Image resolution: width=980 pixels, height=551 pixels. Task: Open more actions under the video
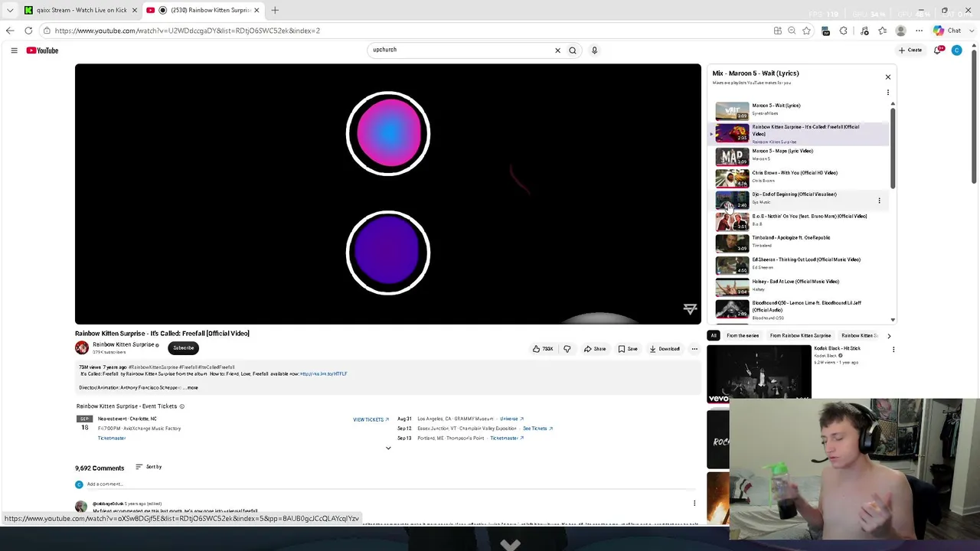coord(694,349)
